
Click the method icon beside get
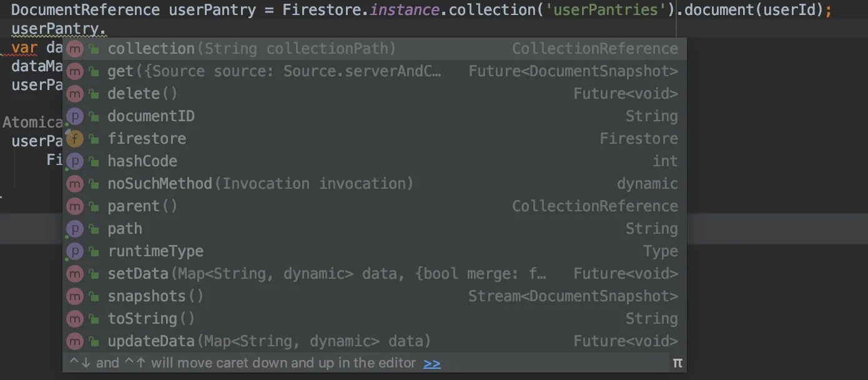75,71
